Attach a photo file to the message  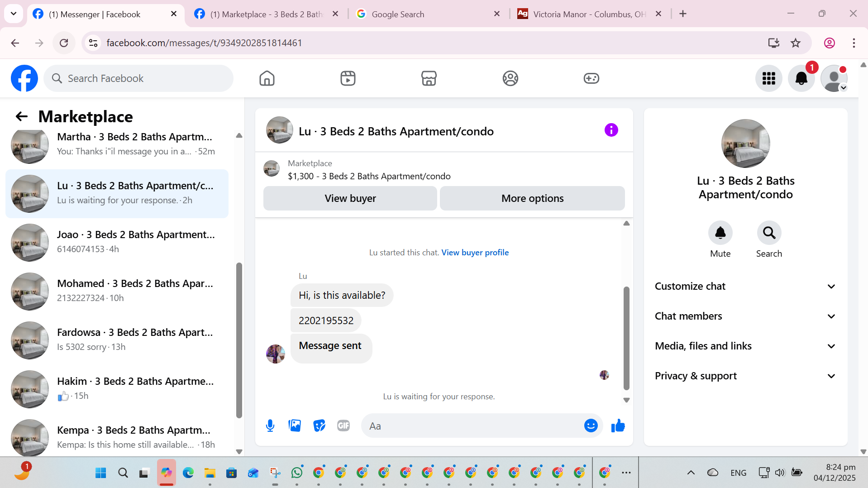tap(295, 426)
